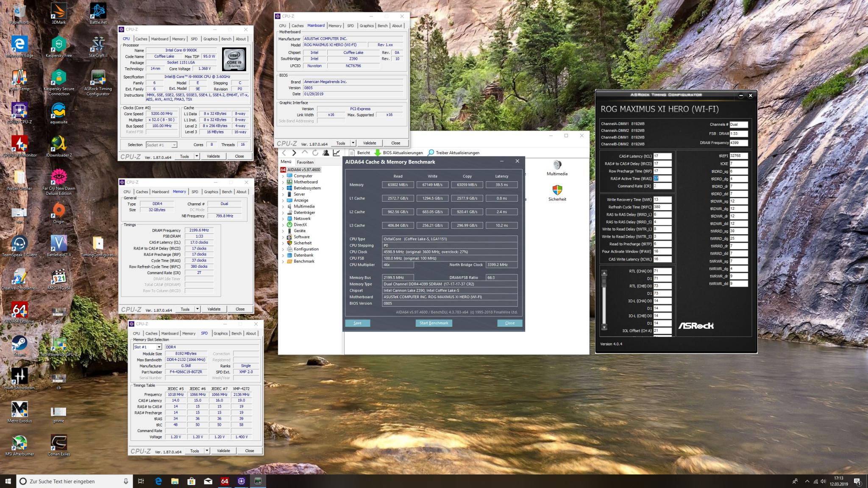Click the AIDA64 user profile icon
Image resolution: width=868 pixels, height=488 pixels.
(x=326, y=153)
